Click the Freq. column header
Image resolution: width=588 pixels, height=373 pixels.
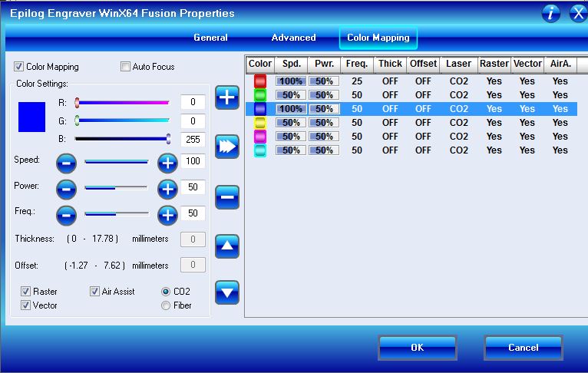pyautogui.click(x=357, y=64)
